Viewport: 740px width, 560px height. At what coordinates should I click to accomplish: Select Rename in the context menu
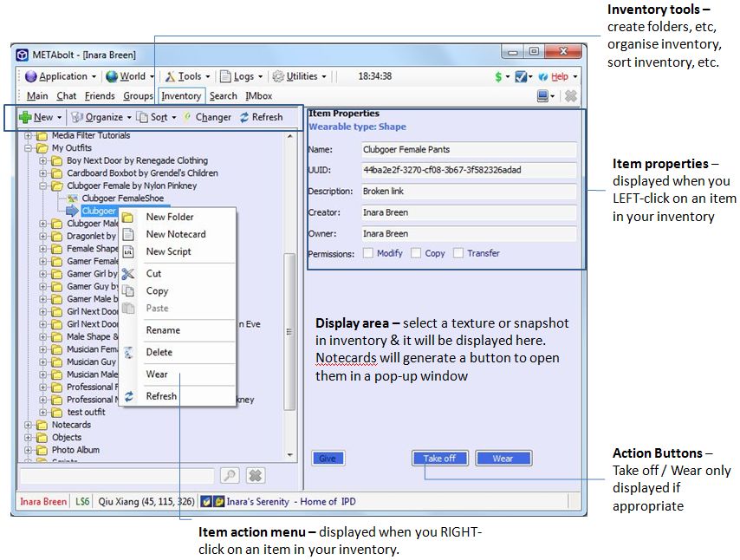tap(163, 330)
